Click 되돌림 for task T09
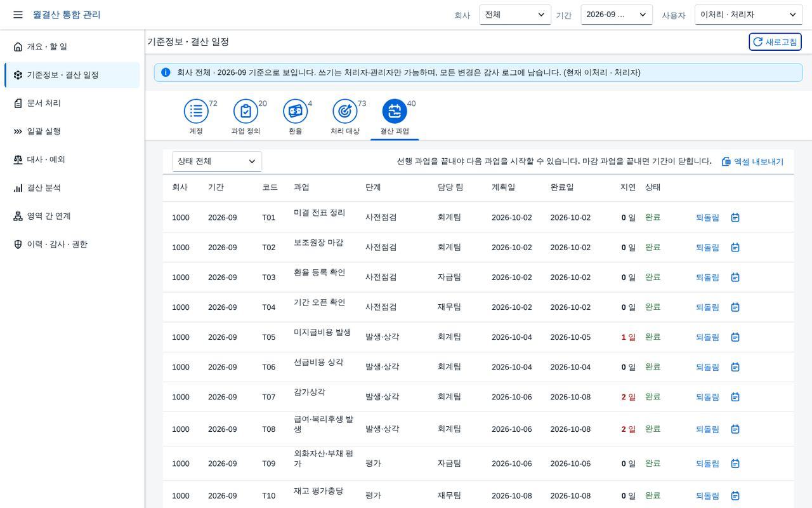The height and width of the screenshot is (508, 812). click(x=707, y=463)
